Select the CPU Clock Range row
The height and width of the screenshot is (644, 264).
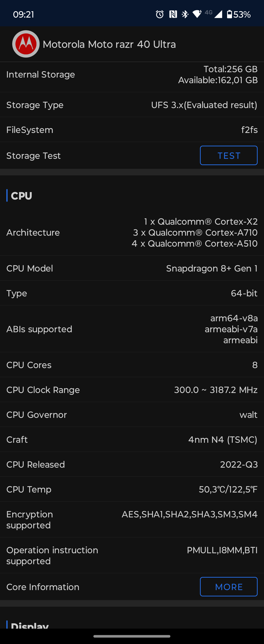click(132, 390)
